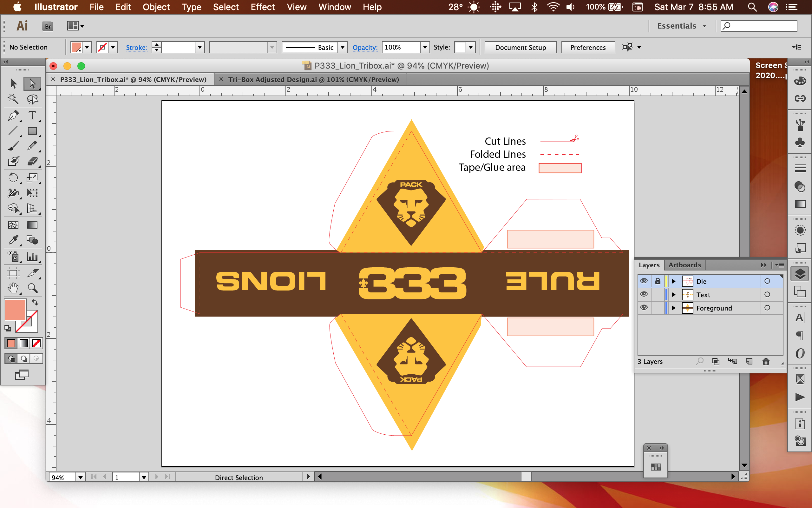Open the Type menu
This screenshot has width=812, height=508.
pyautogui.click(x=191, y=7)
